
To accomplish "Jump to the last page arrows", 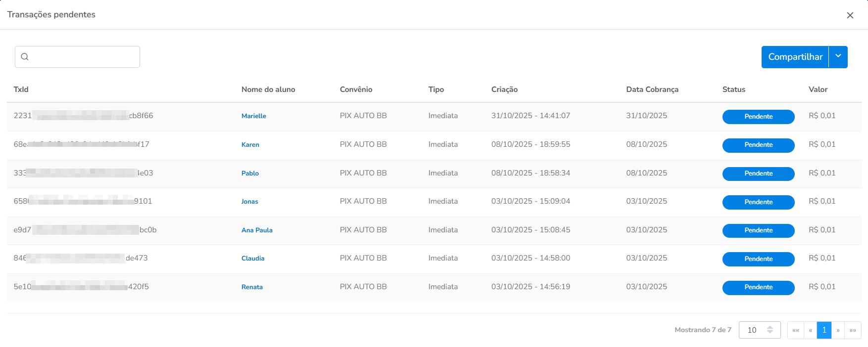I will click(x=853, y=330).
